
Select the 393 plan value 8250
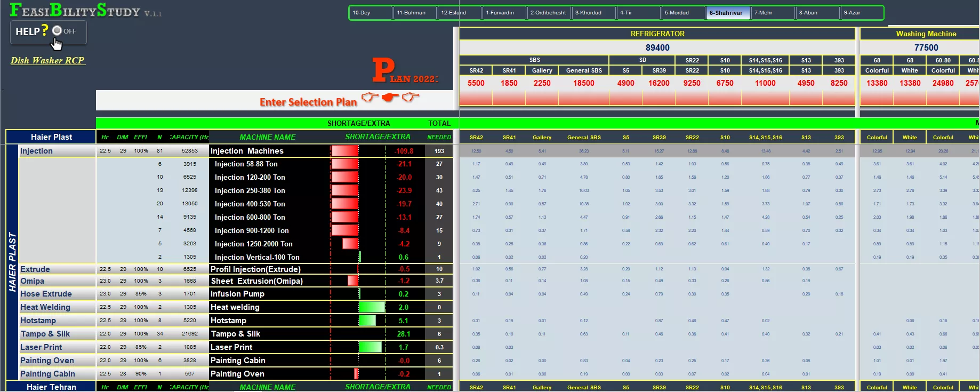click(x=839, y=83)
